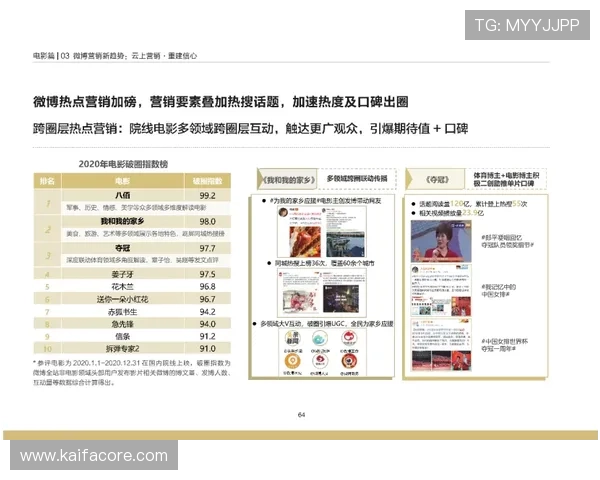Image resolution: width=600 pixels, height=480 pixels.
Task: Click the #中国女排世界杯夺冠一周年# hashtag
Action: [x=504, y=345]
